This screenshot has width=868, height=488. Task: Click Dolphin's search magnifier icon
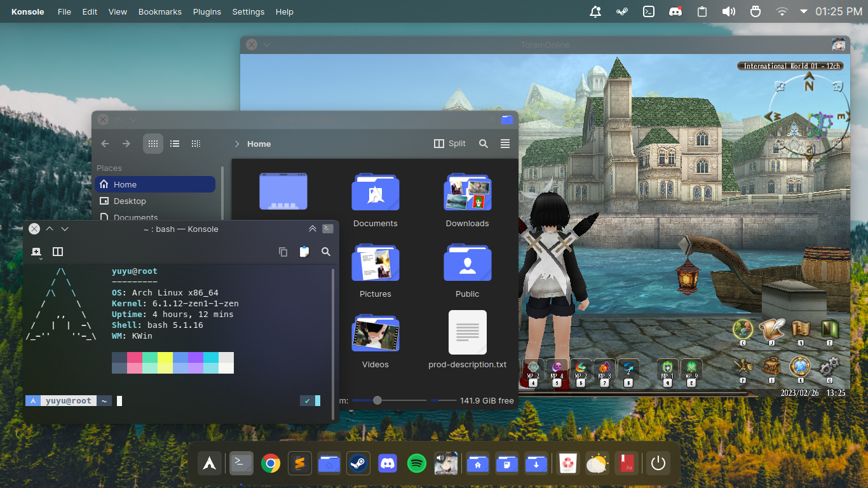pyautogui.click(x=484, y=144)
